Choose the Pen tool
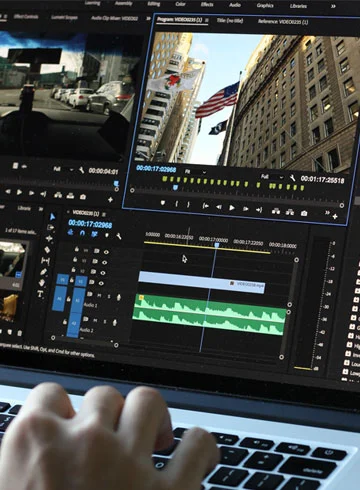This screenshot has height=490, width=360. (43, 272)
